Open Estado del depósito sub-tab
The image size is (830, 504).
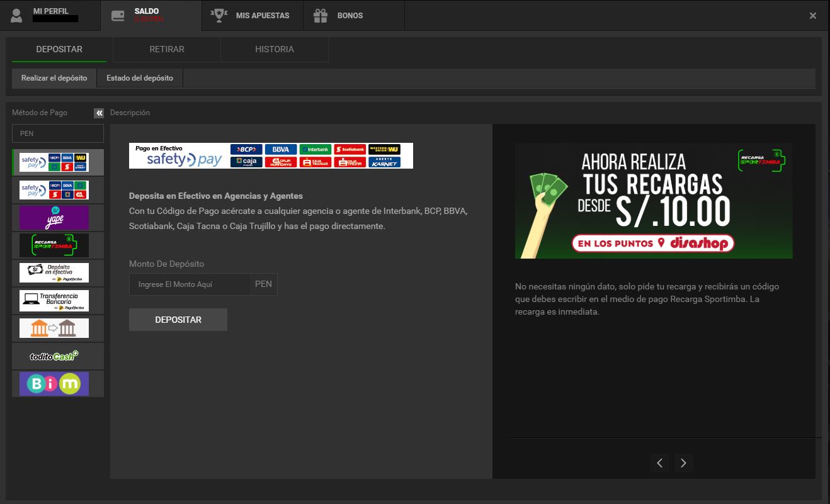[140, 78]
